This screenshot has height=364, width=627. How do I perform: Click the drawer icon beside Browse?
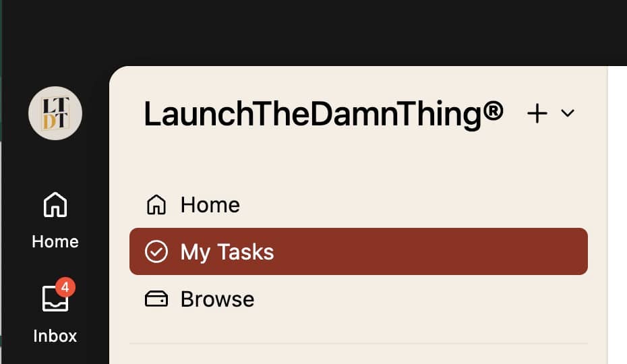156,299
